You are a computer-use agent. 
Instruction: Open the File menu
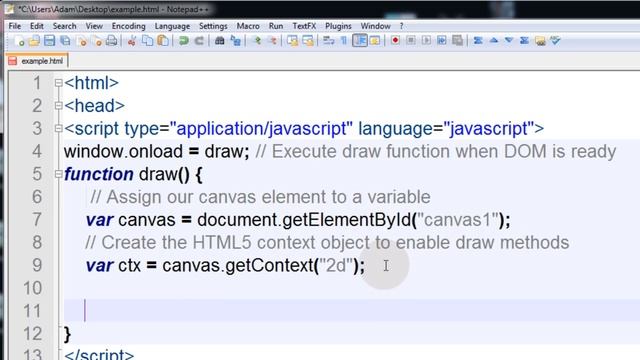15,26
